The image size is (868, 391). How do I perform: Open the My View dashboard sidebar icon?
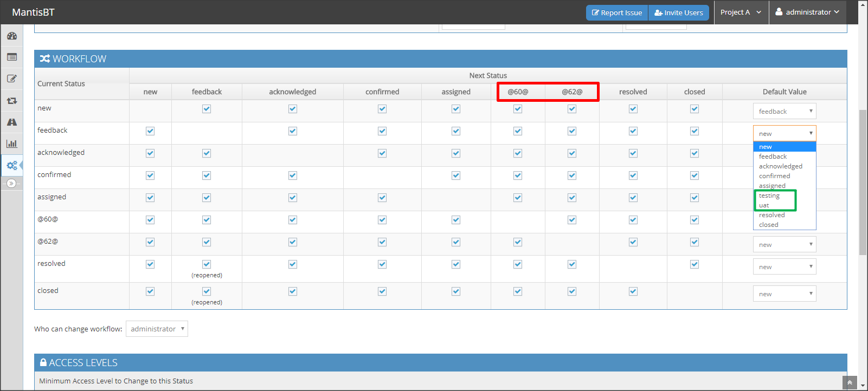pyautogui.click(x=12, y=36)
